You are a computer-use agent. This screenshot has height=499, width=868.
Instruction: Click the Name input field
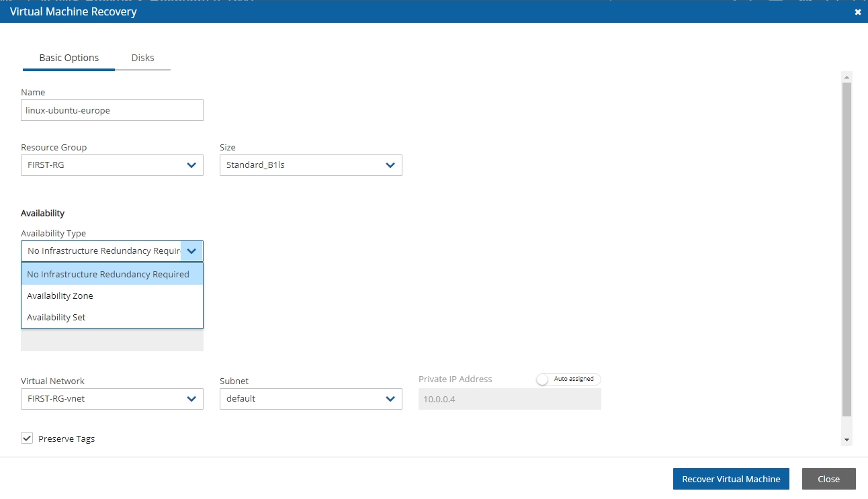click(112, 110)
